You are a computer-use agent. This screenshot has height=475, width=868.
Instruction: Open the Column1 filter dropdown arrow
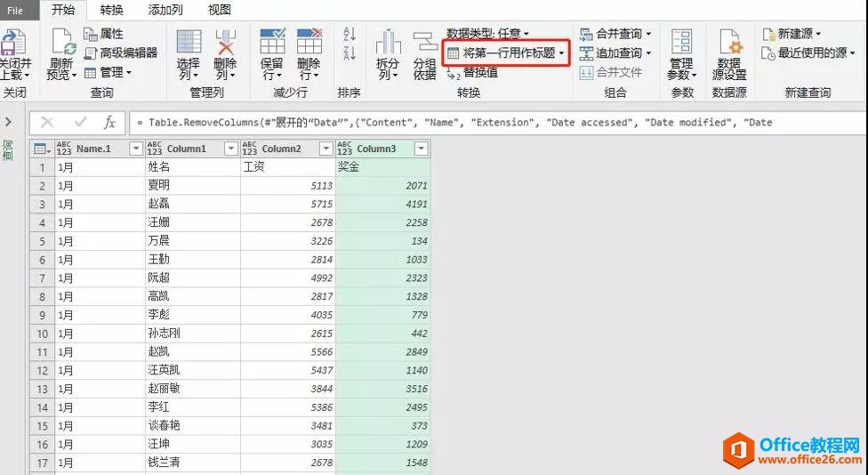(x=231, y=149)
